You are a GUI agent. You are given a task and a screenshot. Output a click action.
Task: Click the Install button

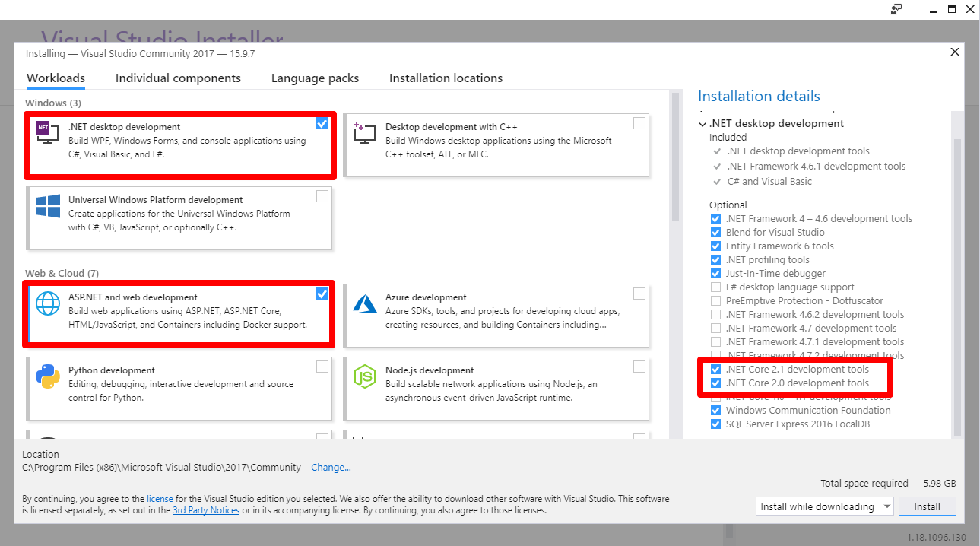tap(927, 506)
